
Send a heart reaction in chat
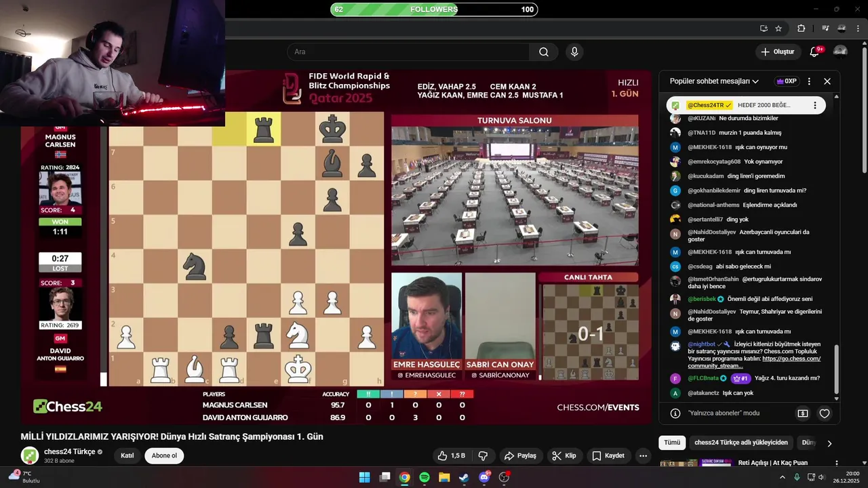[x=825, y=413]
